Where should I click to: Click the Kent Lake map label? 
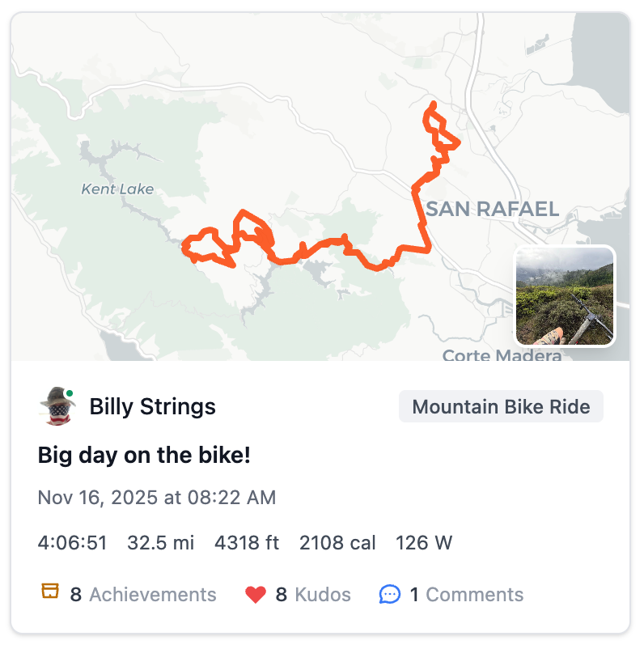point(117,189)
